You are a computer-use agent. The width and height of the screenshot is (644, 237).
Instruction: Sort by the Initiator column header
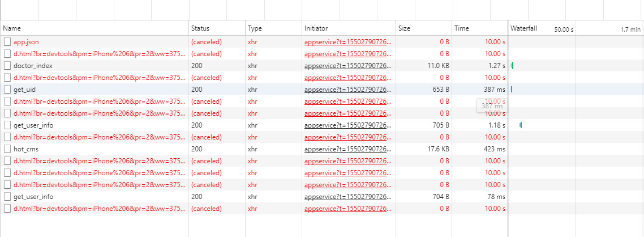point(316,28)
